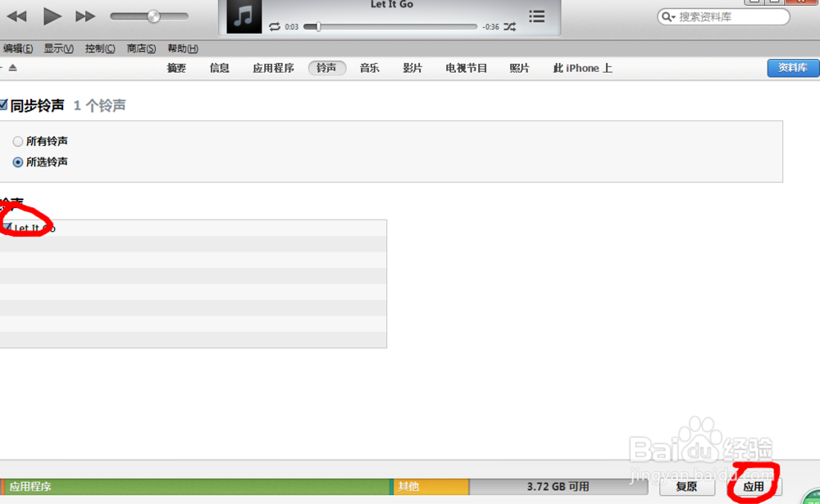Click the orange 其他 storage segment

point(431,487)
